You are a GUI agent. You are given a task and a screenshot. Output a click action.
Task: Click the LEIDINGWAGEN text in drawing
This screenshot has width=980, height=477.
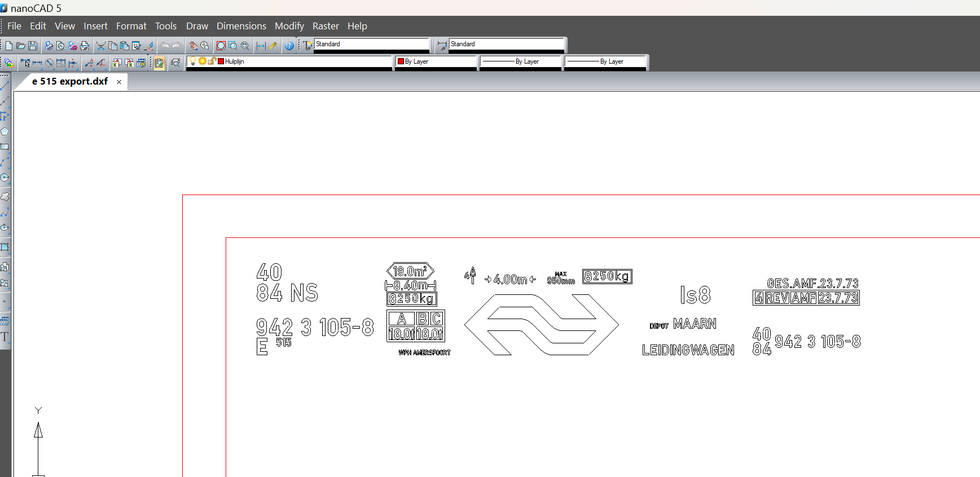(x=688, y=350)
